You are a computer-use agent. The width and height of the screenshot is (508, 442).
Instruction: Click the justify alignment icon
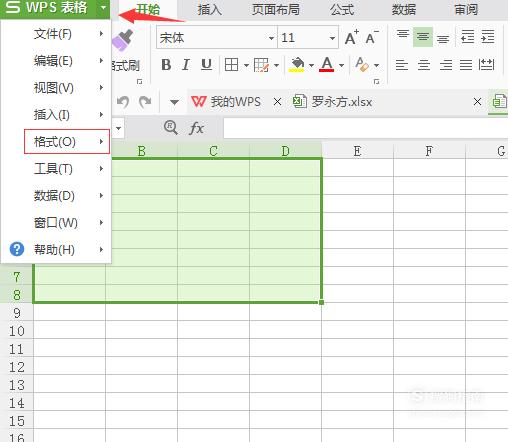tap(466, 65)
